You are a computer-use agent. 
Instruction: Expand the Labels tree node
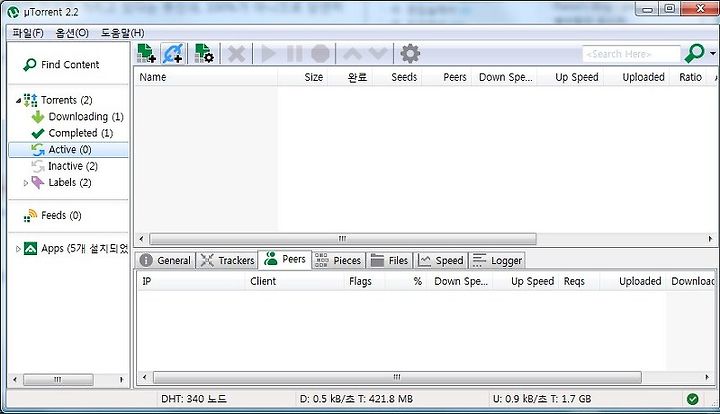26,183
